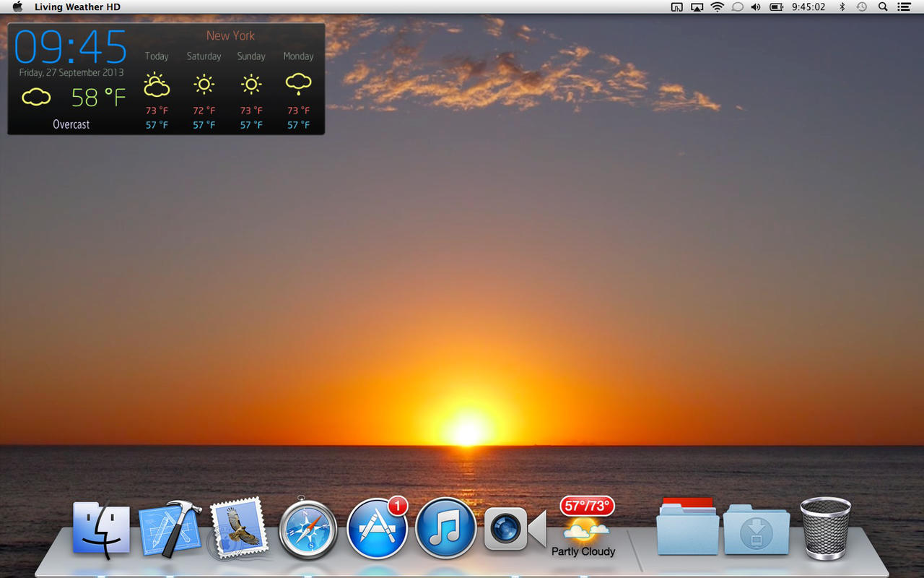
Task: Expand the Downloads folder stack
Action: coord(757,530)
